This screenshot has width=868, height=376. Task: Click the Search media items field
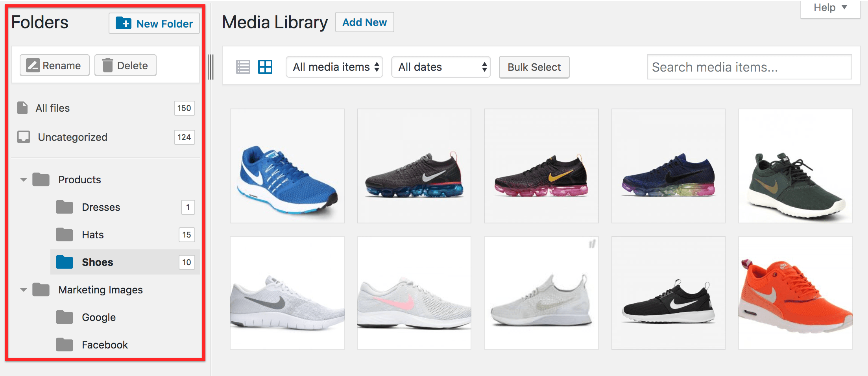749,67
